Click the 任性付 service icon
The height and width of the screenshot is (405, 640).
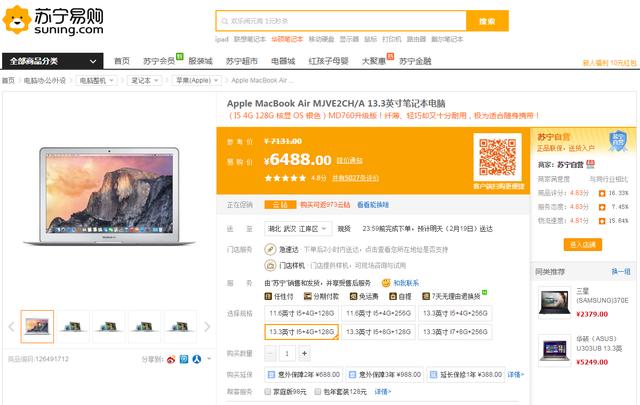click(x=268, y=296)
